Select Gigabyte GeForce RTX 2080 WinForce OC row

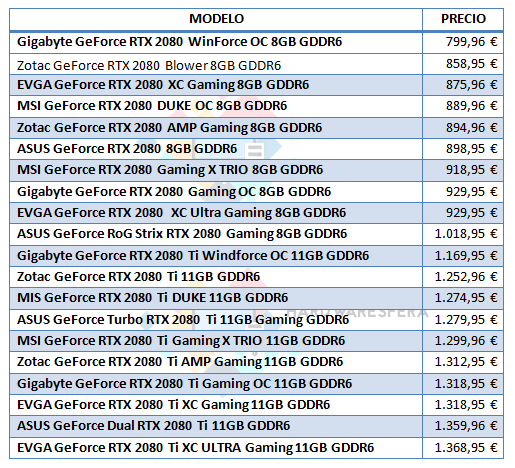256,42
